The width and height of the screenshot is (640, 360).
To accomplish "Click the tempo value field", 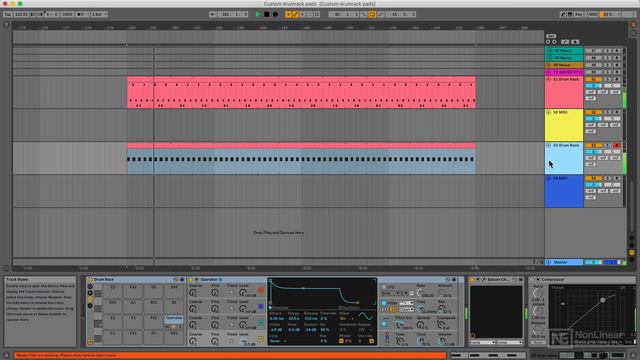I will click(21, 14).
